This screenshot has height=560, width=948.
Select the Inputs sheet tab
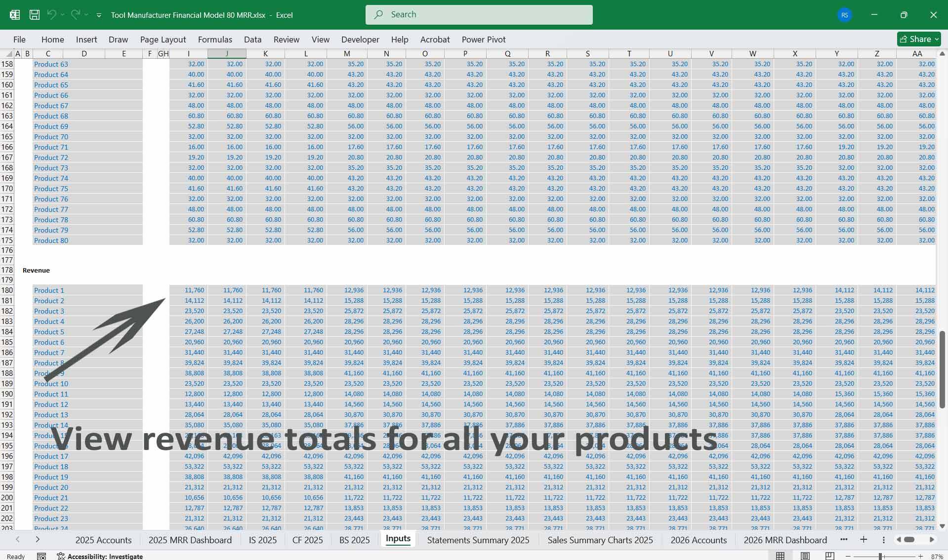pos(398,539)
